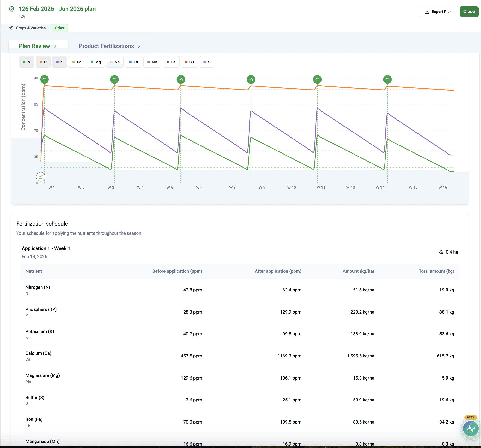Click the last fertilization droplet marker near W14
This screenshot has width=481, height=448.
click(x=387, y=79)
